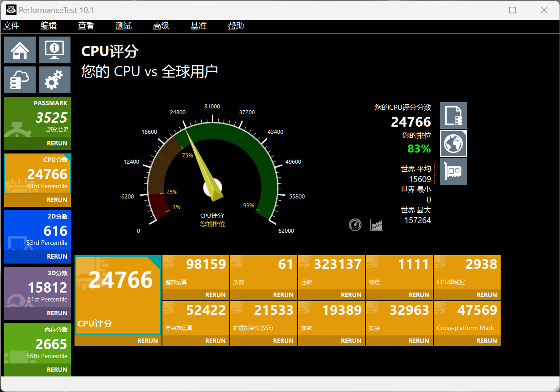Click the 您的CPU评分分数 label

pyautogui.click(x=403, y=107)
